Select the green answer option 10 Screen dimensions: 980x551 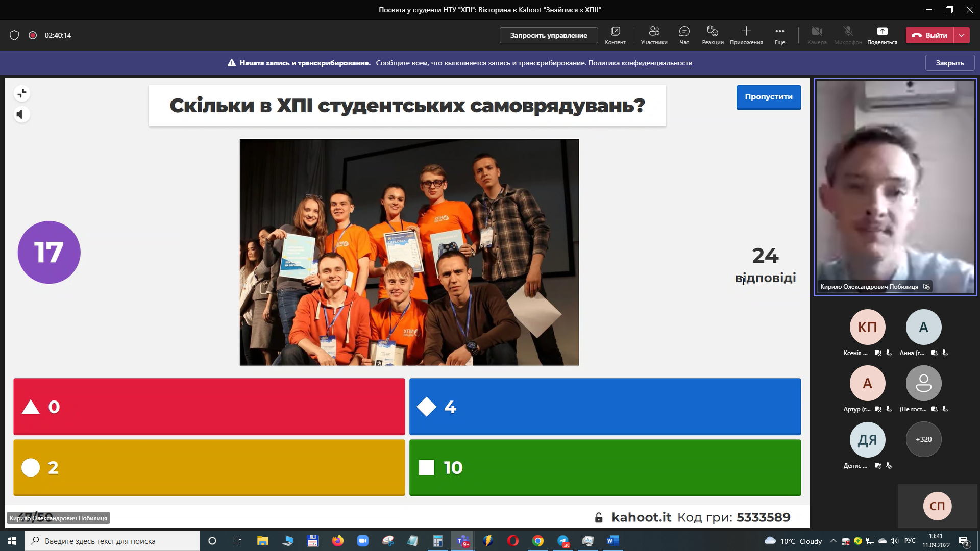click(x=605, y=467)
